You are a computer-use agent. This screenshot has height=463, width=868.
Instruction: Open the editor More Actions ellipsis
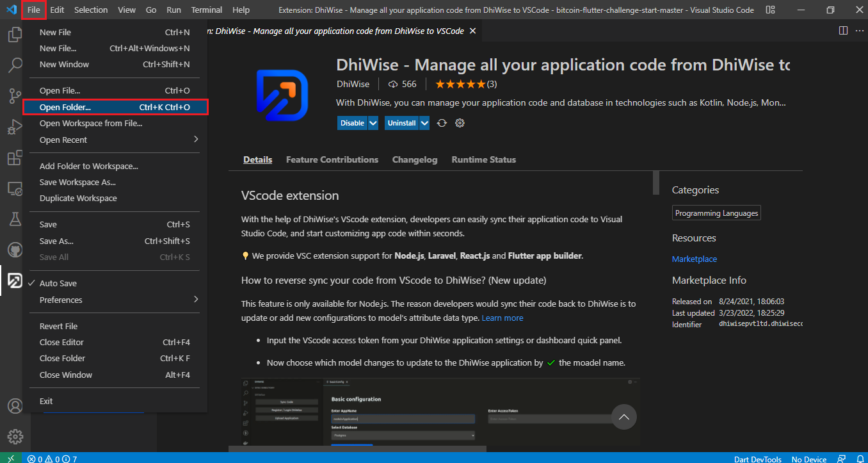pyautogui.click(x=858, y=31)
